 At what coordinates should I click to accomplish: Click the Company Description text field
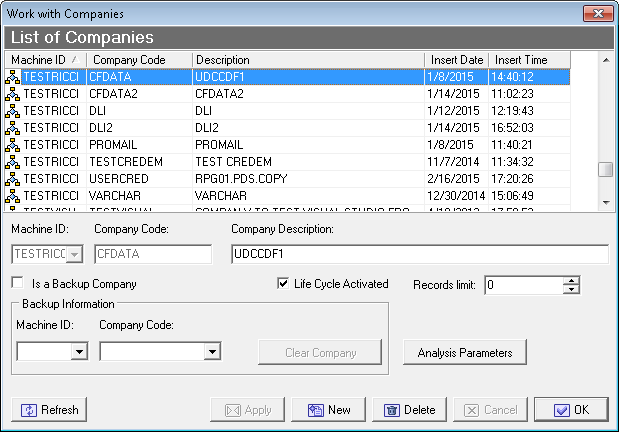point(419,254)
